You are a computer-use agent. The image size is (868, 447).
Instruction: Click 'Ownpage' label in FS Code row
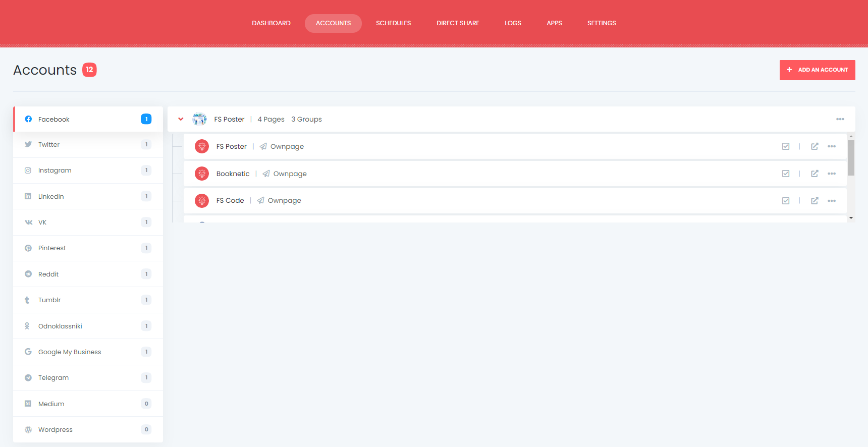point(285,201)
